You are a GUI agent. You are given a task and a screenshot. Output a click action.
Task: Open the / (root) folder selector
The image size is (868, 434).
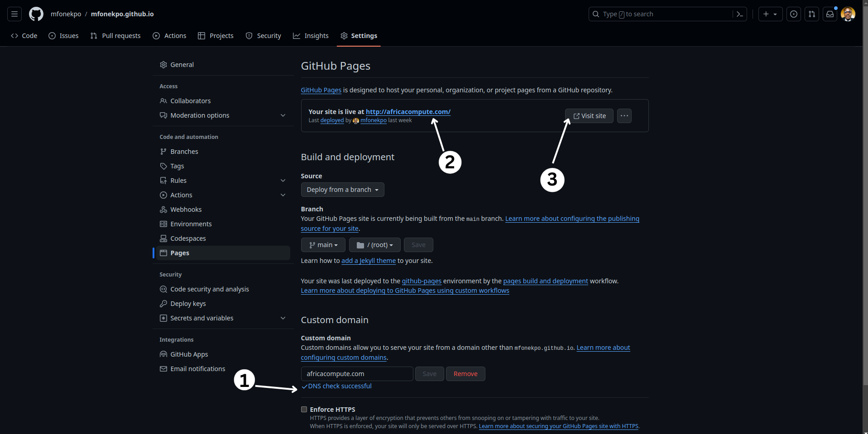pyautogui.click(x=375, y=245)
